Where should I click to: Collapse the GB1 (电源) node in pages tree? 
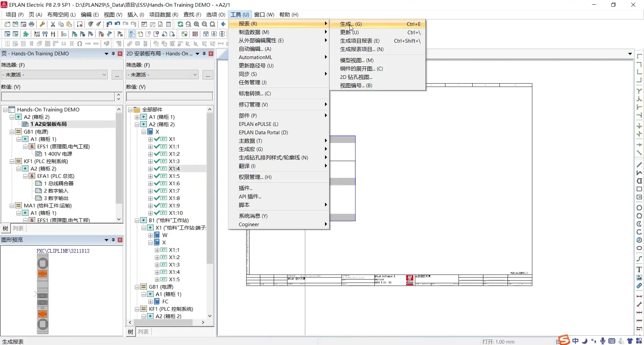pyautogui.click(x=12, y=132)
